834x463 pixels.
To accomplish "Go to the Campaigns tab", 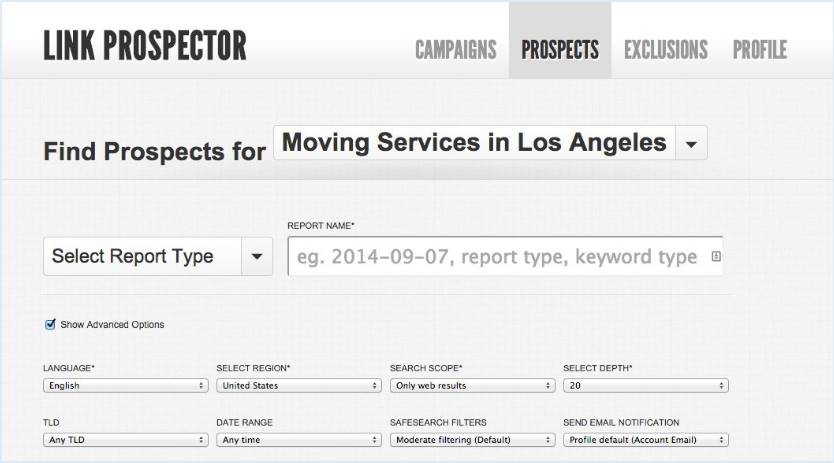I will coord(456,50).
